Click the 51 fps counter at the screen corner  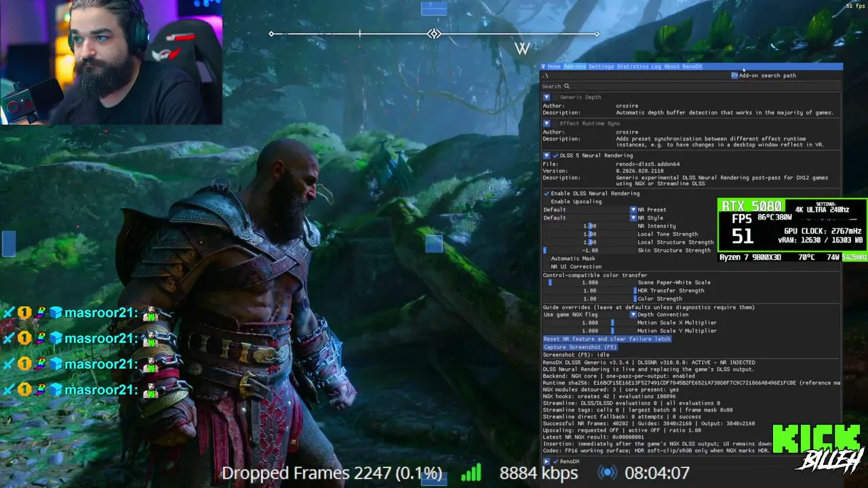click(x=854, y=6)
